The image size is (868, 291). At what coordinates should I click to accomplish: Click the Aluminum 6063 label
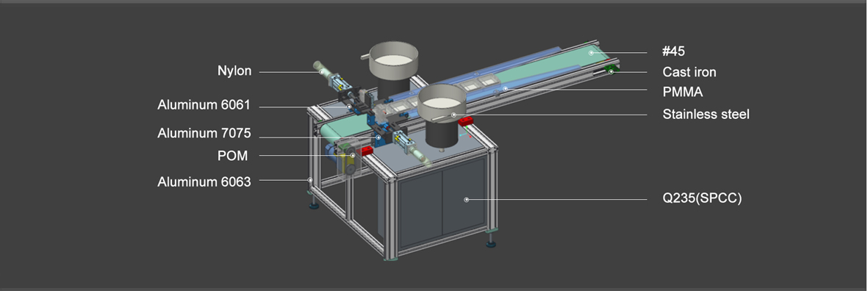click(204, 182)
